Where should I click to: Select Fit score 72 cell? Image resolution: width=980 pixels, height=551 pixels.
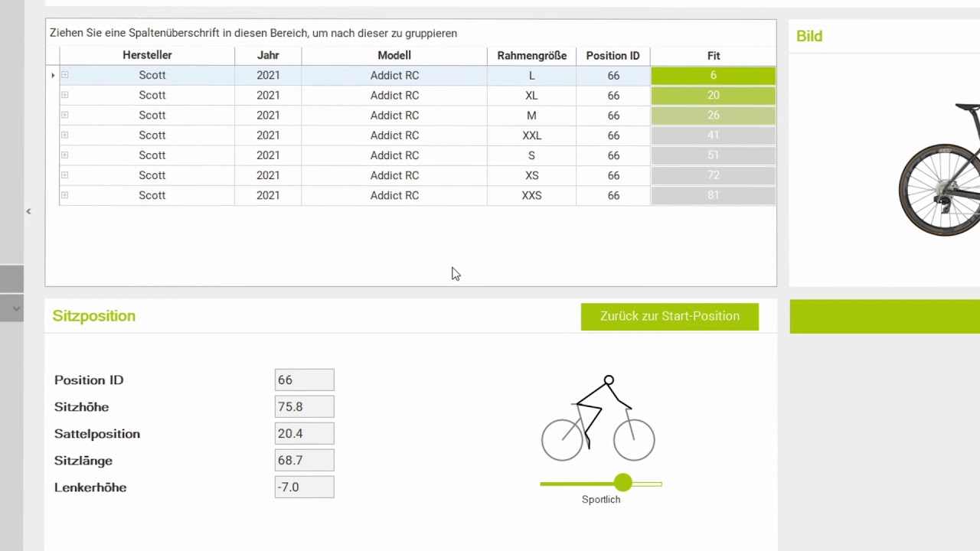[x=713, y=174]
